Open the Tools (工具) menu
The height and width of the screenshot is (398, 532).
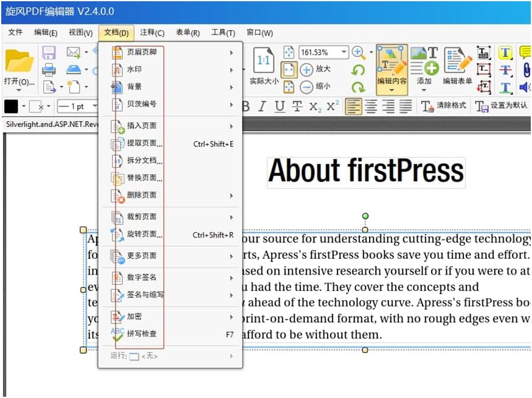223,33
